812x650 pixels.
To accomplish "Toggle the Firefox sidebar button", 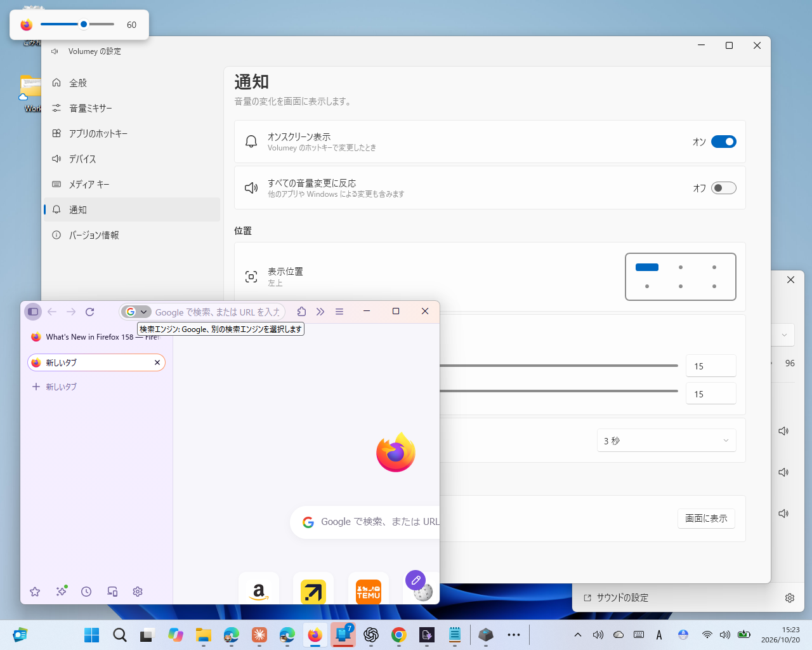I will tap(33, 312).
